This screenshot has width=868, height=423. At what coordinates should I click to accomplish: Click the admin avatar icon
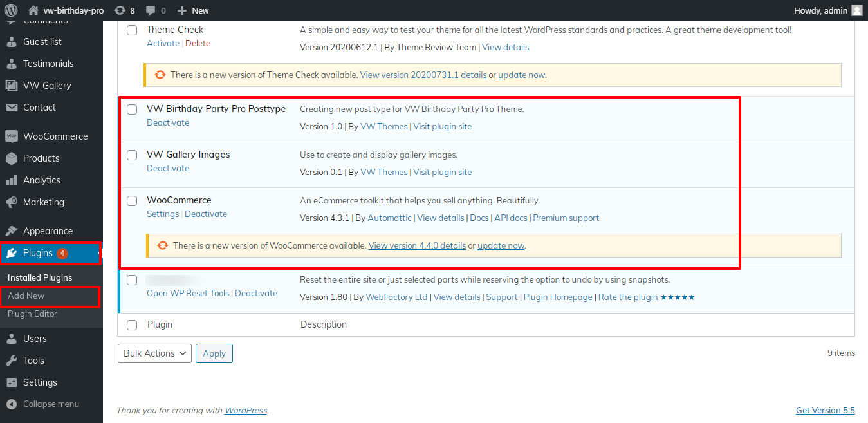click(857, 10)
